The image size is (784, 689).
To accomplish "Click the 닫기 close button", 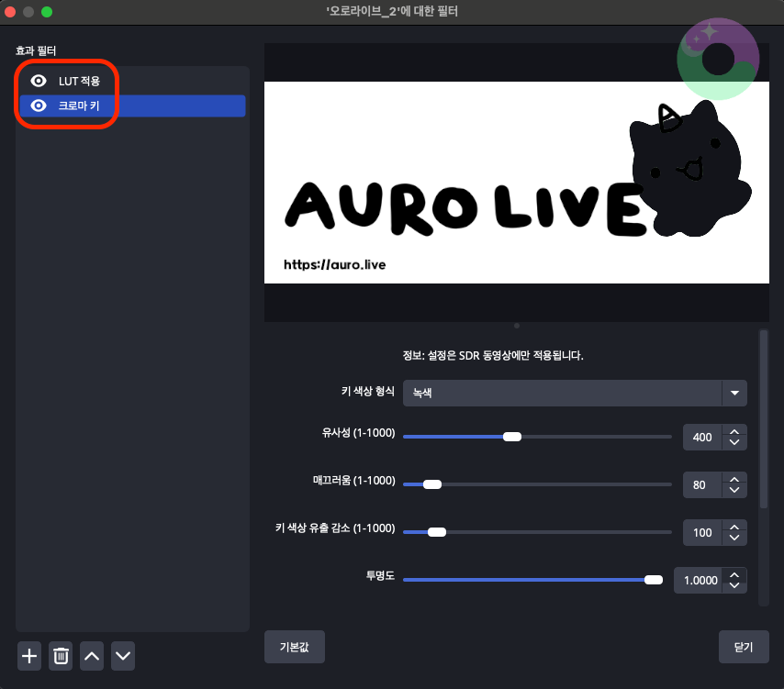I will click(744, 647).
